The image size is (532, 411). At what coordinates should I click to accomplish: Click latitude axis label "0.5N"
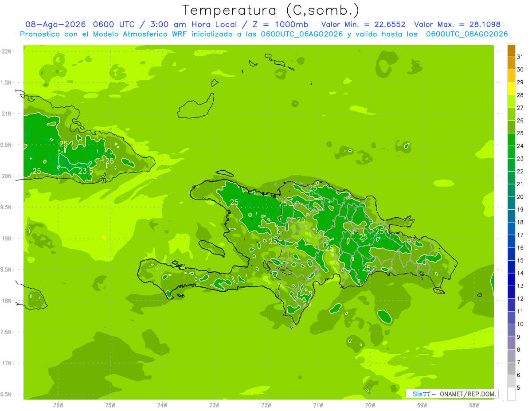[6, 145]
